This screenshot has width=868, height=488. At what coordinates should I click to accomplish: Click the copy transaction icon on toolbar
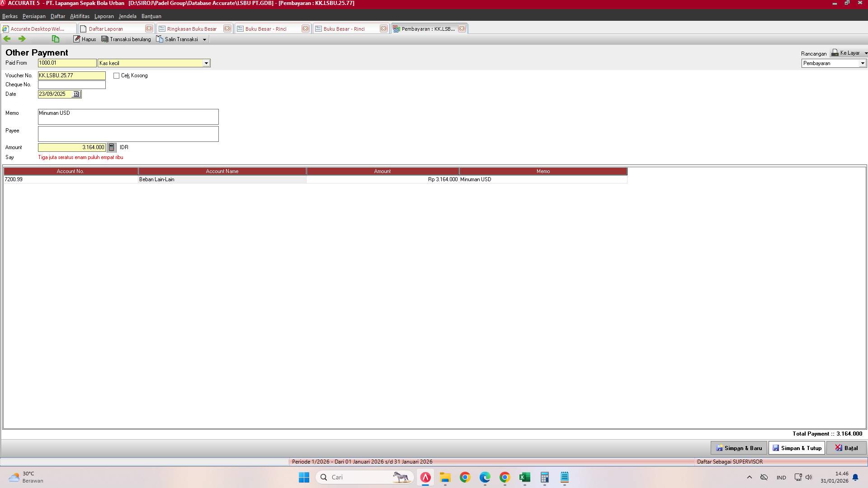(55, 39)
